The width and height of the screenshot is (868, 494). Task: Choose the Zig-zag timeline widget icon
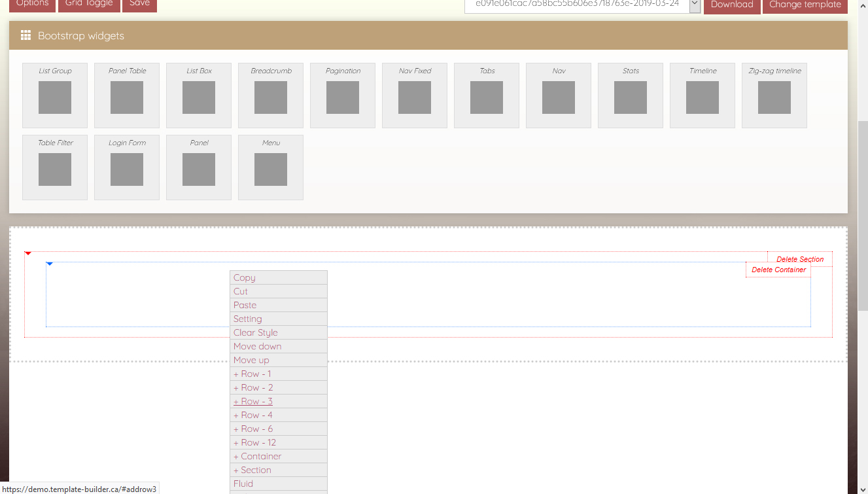pos(774,97)
